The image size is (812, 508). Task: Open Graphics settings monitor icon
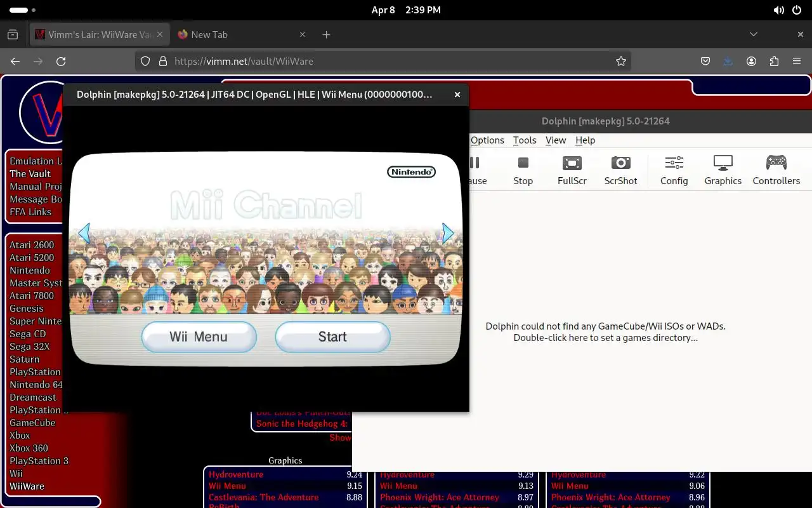pyautogui.click(x=723, y=170)
